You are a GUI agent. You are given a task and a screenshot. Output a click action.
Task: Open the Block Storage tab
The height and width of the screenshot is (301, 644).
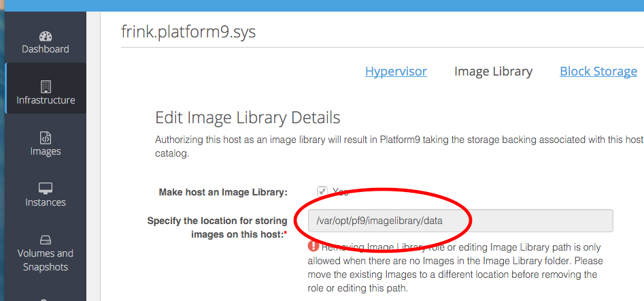click(598, 72)
